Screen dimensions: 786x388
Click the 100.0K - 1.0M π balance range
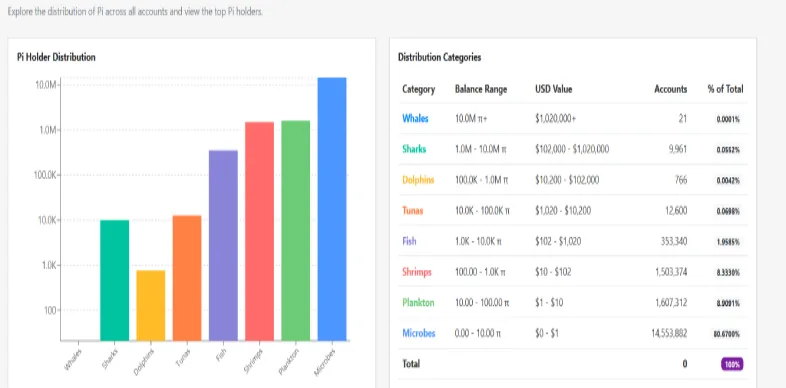coord(482,180)
